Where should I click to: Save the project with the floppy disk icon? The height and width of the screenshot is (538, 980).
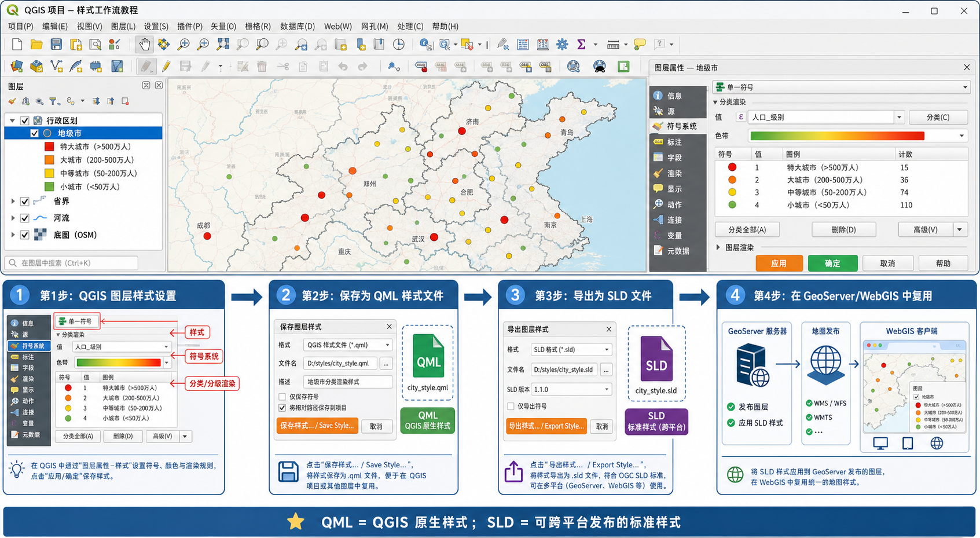click(x=56, y=44)
